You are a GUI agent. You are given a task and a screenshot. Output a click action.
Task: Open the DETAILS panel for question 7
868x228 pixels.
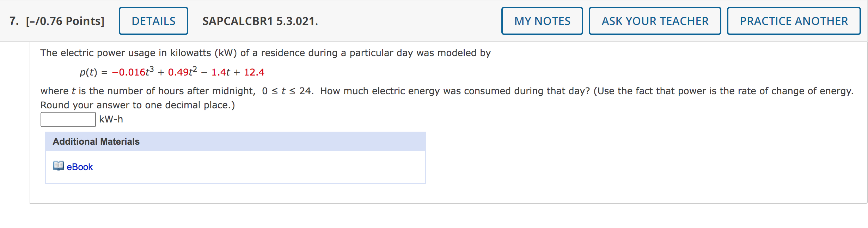pyautogui.click(x=153, y=21)
